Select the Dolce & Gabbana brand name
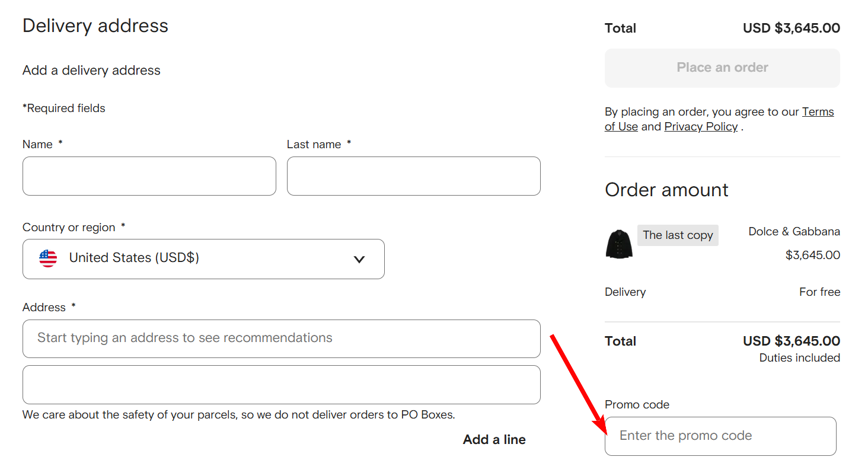The height and width of the screenshot is (460, 868). (794, 232)
